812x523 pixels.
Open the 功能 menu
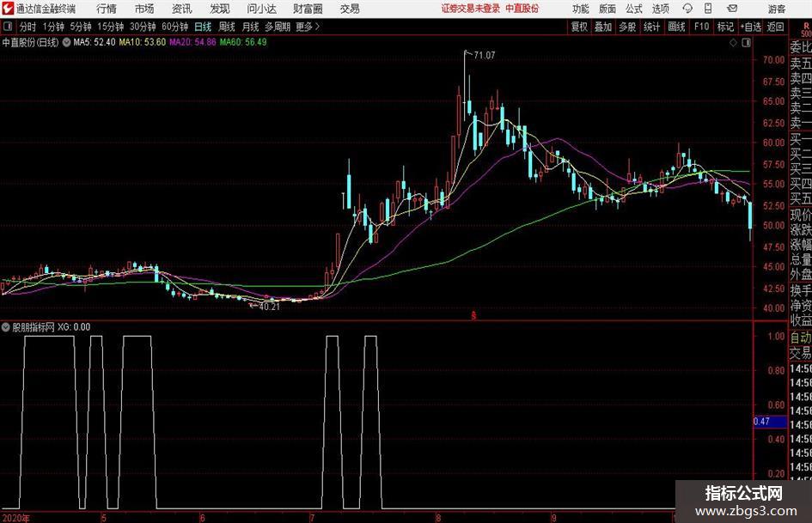[x=581, y=9]
